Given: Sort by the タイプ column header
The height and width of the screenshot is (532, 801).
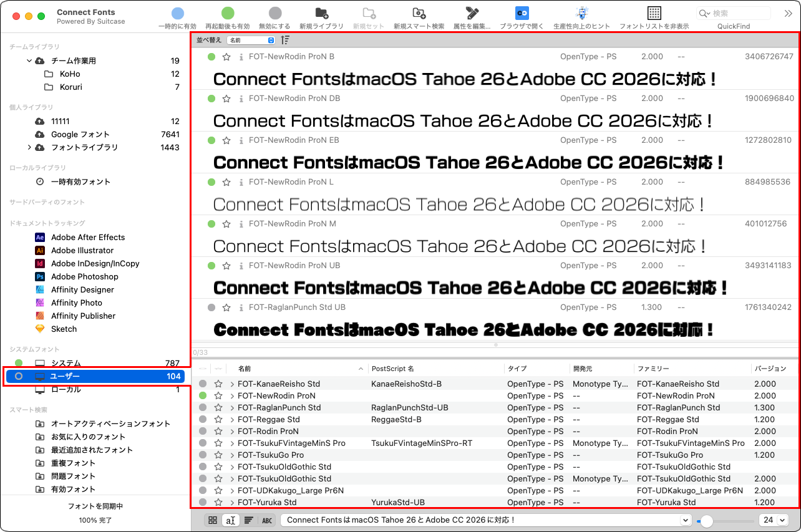Looking at the screenshot, I should point(536,369).
